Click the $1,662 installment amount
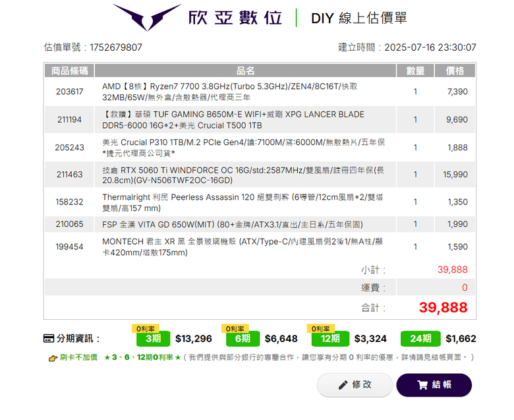The height and width of the screenshot is (420, 514). [461, 339]
